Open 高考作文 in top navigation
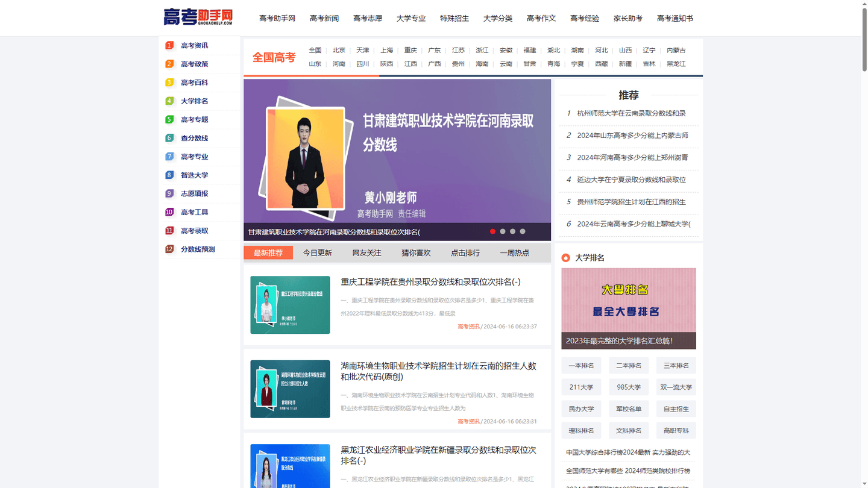This screenshot has height=488, width=868. tap(541, 18)
